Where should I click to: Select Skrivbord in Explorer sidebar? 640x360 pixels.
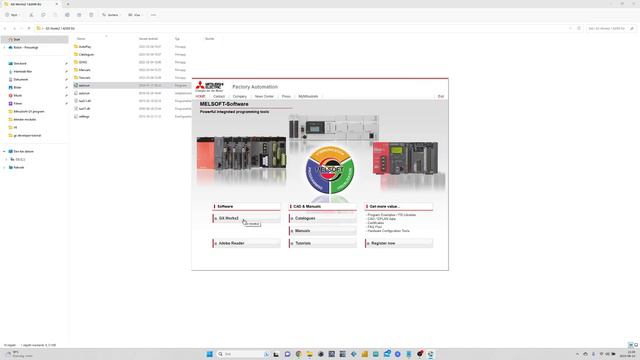tap(20, 64)
